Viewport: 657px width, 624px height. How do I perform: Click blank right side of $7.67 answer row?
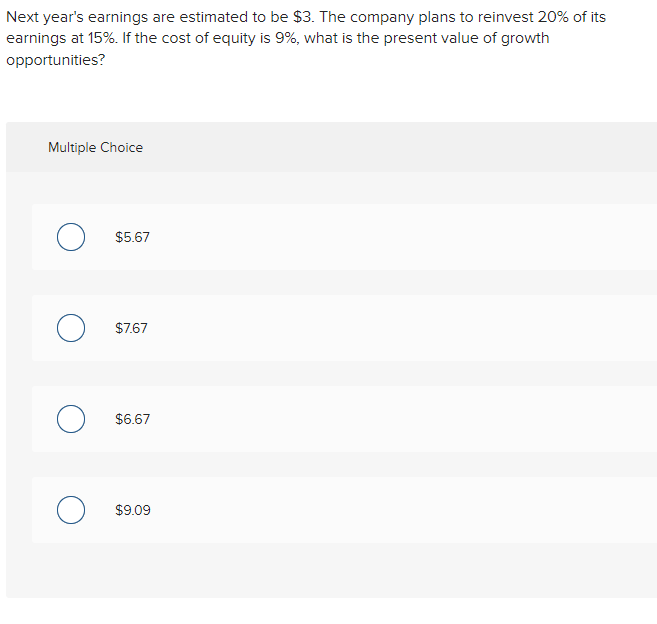450,328
